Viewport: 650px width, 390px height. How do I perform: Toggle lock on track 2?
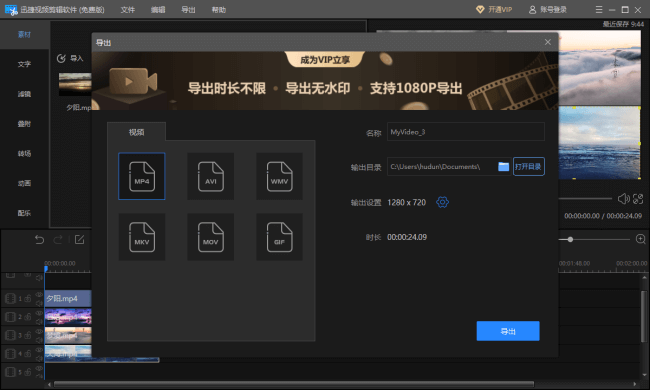click(x=28, y=317)
